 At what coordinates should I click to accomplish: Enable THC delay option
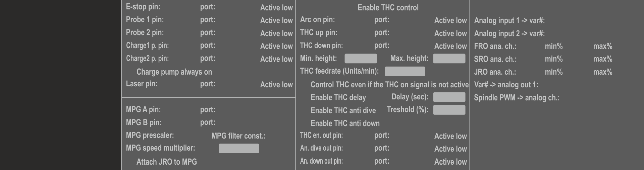(x=338, y=97)
